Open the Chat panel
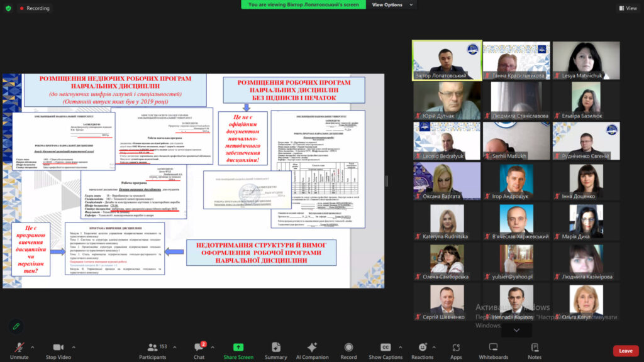 point(199,350)
